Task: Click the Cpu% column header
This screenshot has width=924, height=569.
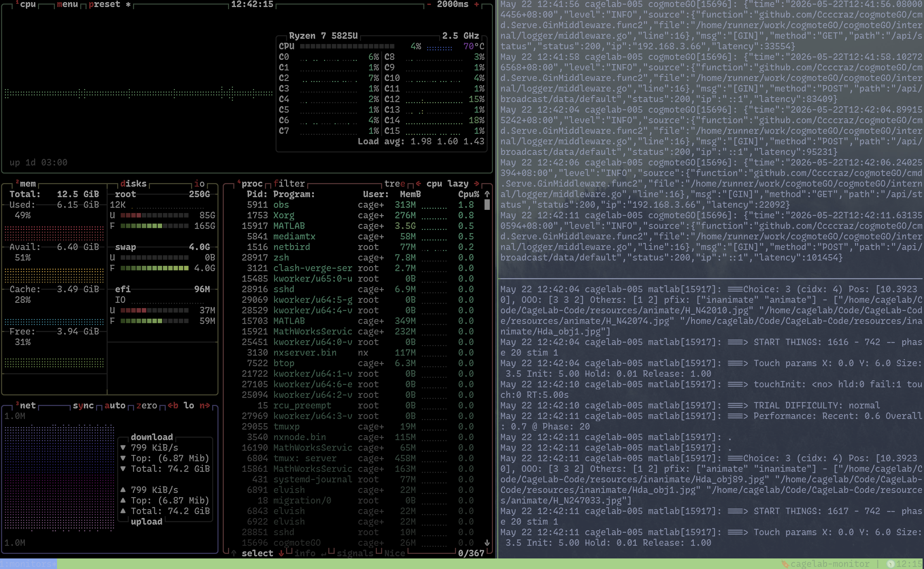Action: [x=469, y=194]
